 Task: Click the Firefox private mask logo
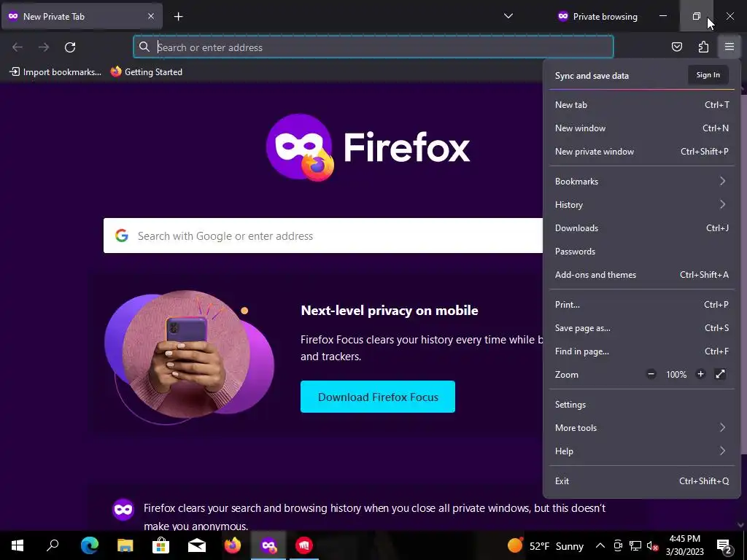pyautogui.click(x=300, y=147)
